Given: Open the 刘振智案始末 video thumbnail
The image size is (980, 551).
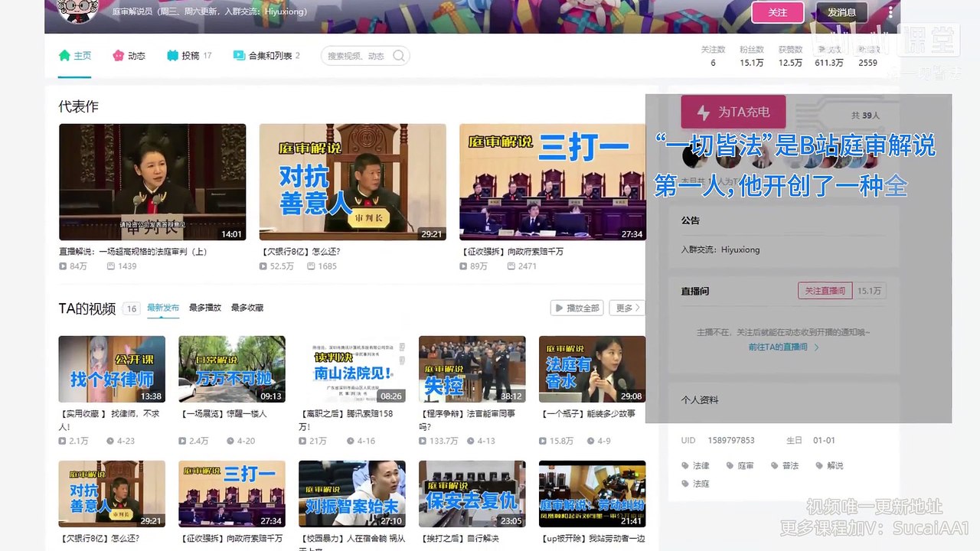Looking at the screenshot, I should tap(352, 494).
